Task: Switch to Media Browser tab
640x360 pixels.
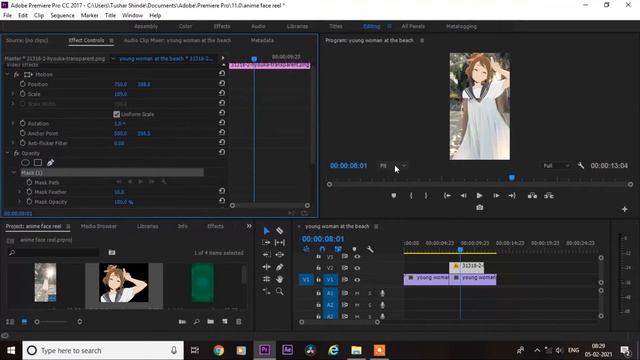Action: 98,226
